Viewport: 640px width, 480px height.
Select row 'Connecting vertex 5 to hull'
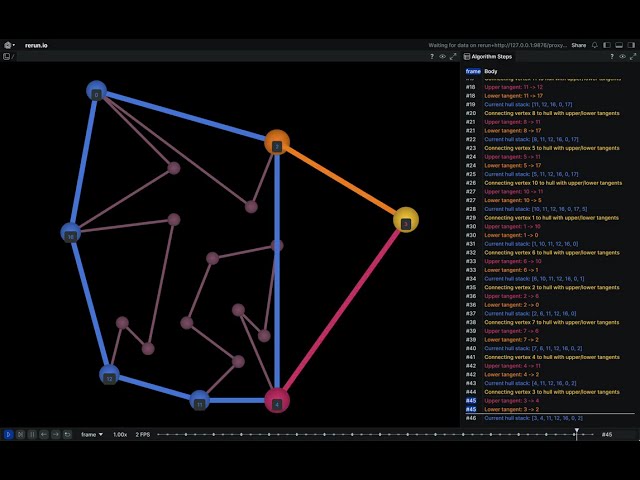[x=550, y=148]
